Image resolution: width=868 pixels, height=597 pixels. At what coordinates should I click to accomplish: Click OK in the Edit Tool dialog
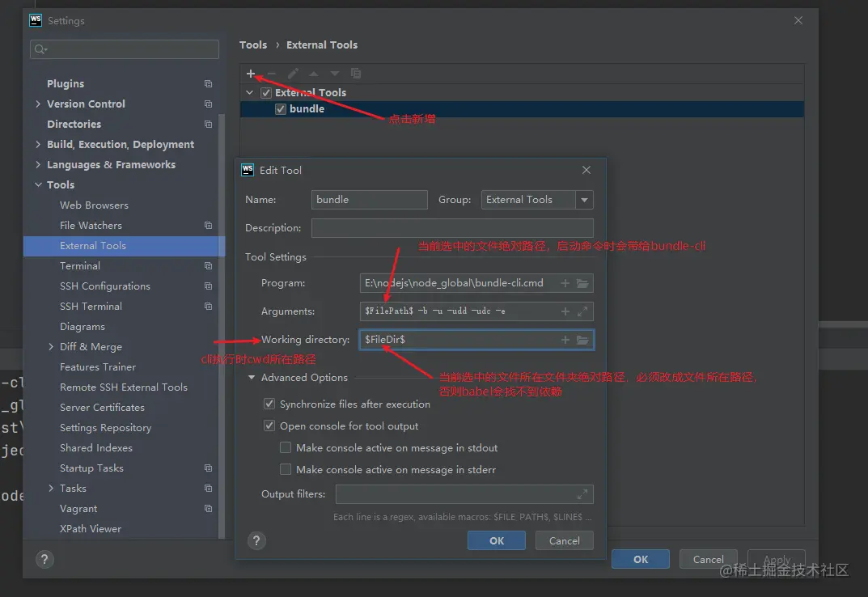pyautogui.click(x=497, y=540)
